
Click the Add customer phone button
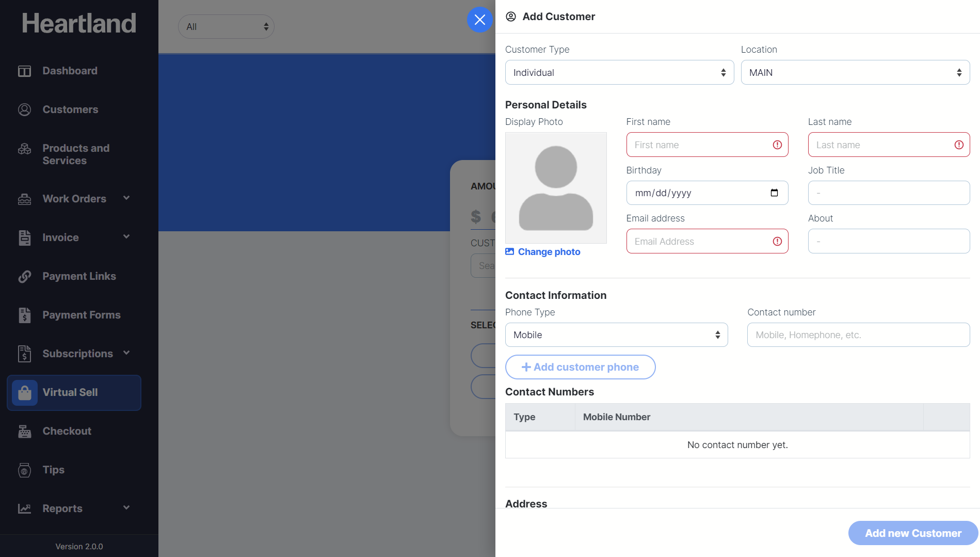(x=580, y=367)
